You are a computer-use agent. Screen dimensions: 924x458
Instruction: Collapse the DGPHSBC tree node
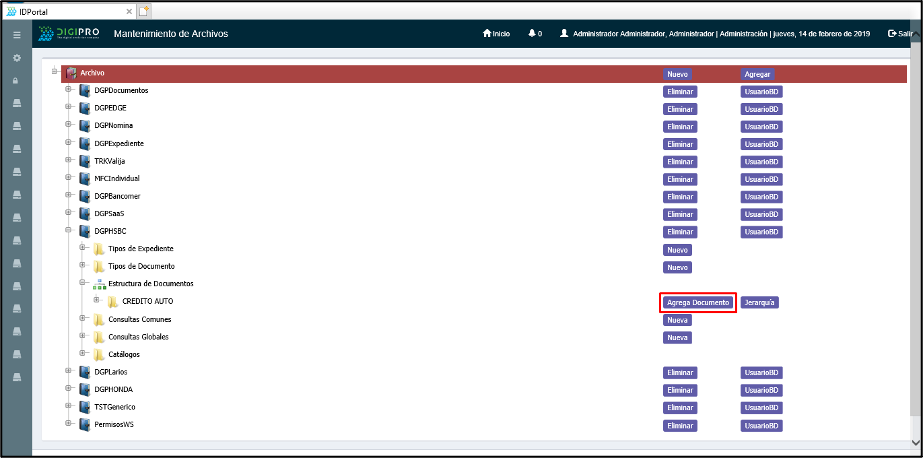coord(69,231)
